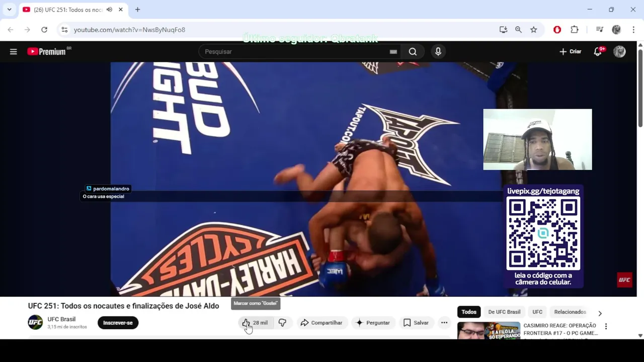Open zoom magnifier in address bar
The height and width of the screenshot is (362, 644).
tap(518, 30)
